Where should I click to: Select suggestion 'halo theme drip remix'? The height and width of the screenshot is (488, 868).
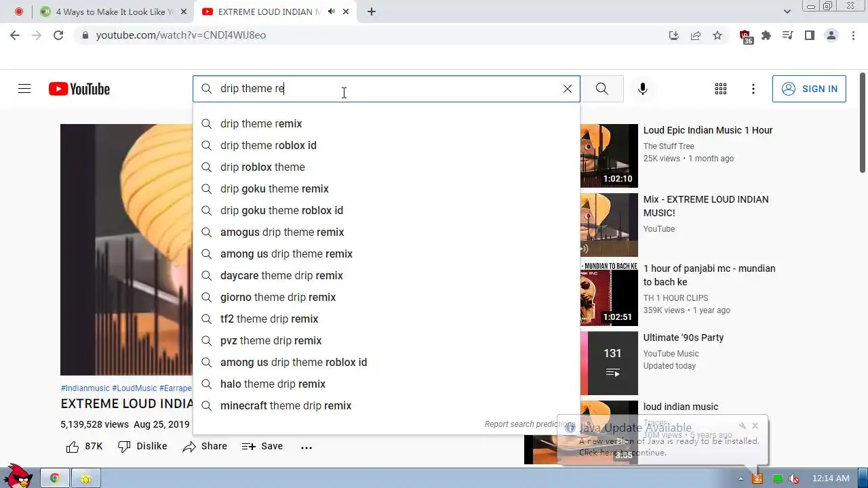(387, 384)
